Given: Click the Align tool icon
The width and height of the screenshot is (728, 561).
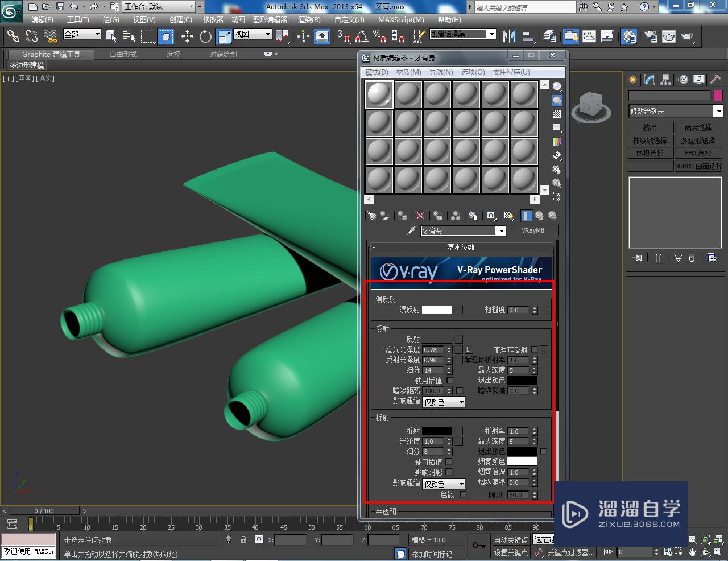Looking at the screenshot, I should 528,36.
